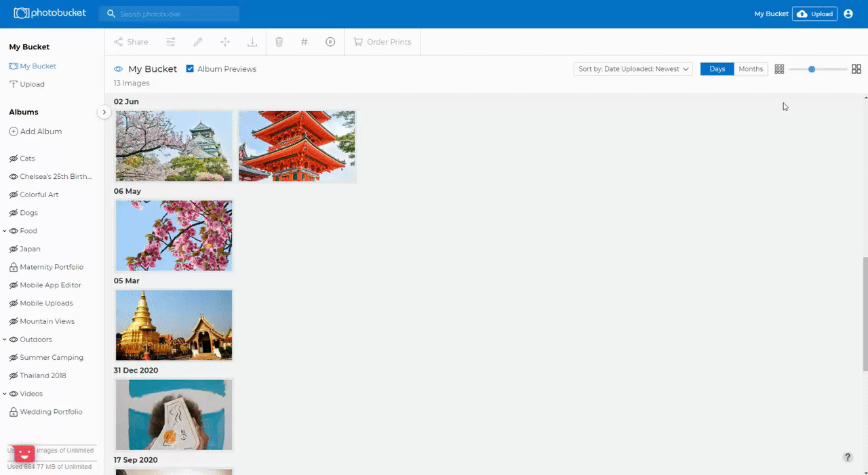Select large grid view icon

(x=856, y=69)
